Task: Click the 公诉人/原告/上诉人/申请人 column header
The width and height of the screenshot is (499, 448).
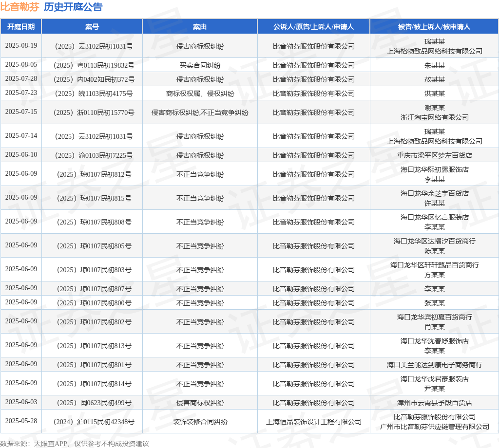Action: 313,27
